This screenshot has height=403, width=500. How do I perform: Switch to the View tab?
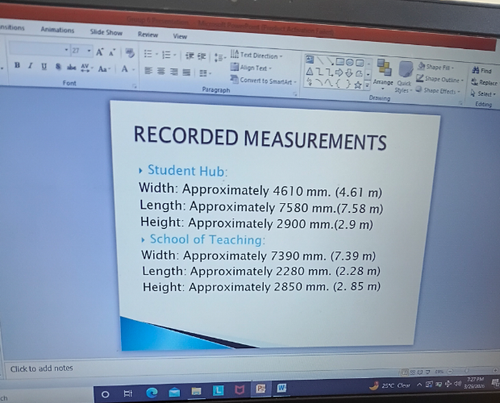[180, 36]
